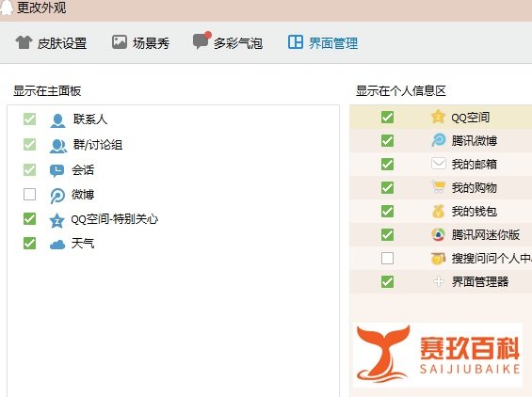
Task: Click the 搜搜问问 graduation cap icon
Action: coord(438,259)
